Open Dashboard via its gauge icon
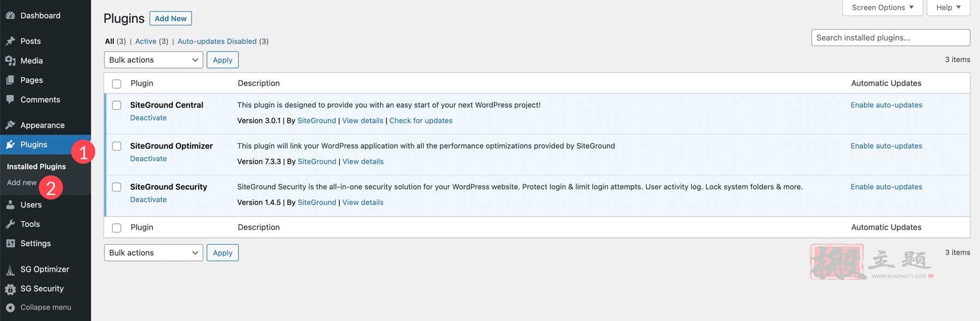Screen dimensions: 980x321 pyautogui.click(x=10, y=16)
